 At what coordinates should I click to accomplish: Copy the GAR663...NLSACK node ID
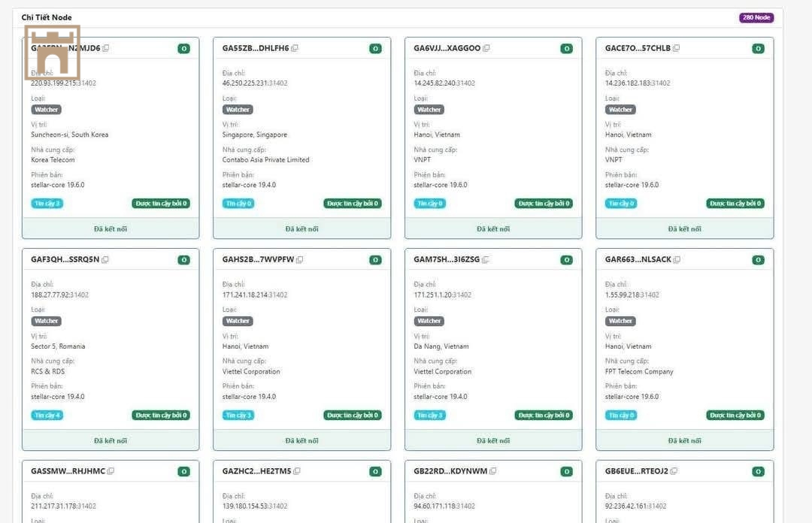click(x=677, y=260)
